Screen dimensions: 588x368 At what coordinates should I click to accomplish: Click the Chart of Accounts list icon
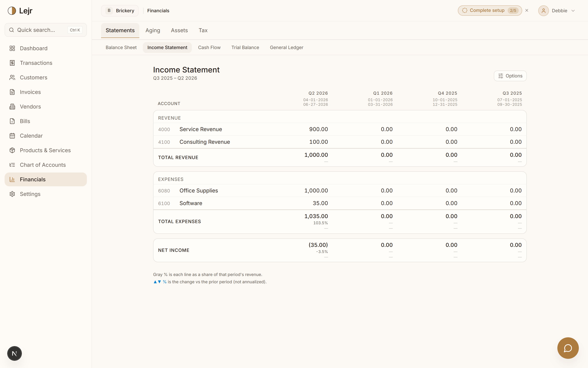pyautogui.click(x=12, y=165)
